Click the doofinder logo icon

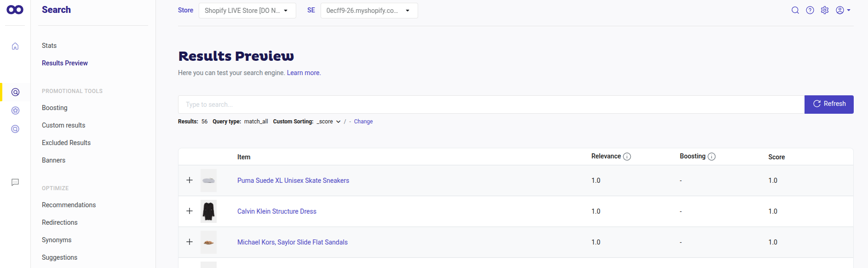(x=15, y=10)
